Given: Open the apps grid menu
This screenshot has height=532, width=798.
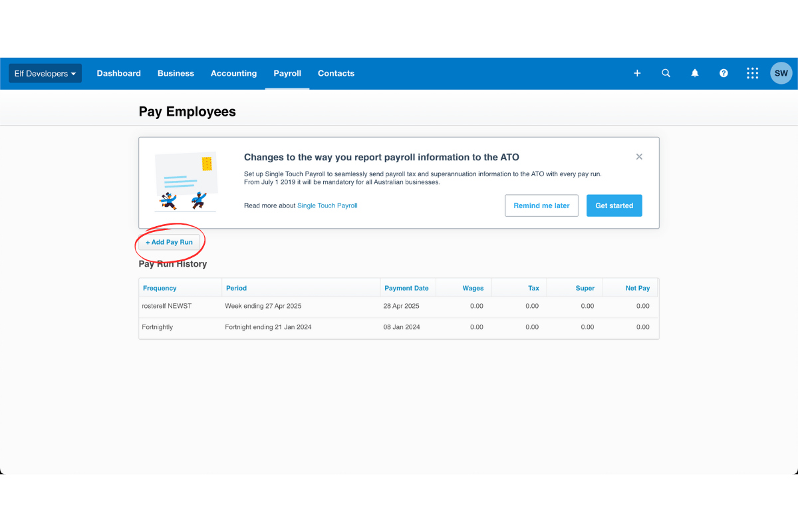Looking at the screenshot, I should (752, 73).
